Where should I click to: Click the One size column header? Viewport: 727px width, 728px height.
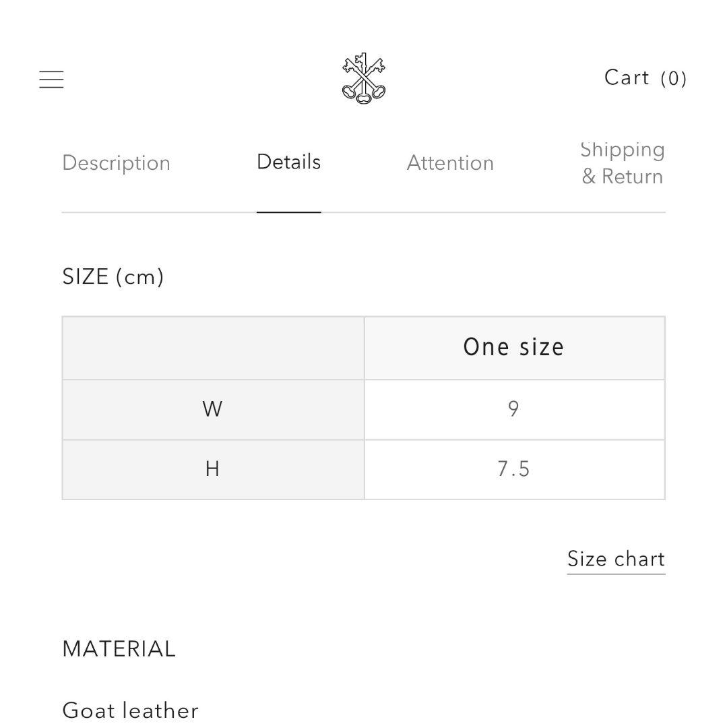[513, 347]
